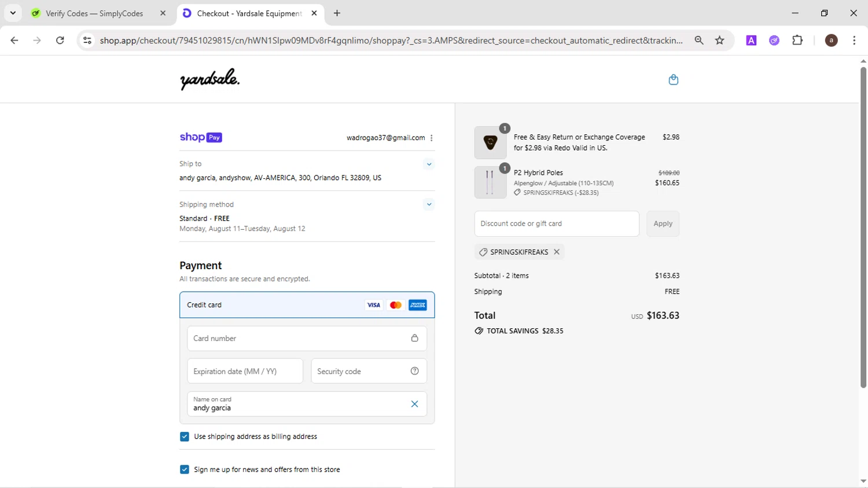Click the Apply discount button

[x=663, y=223]
